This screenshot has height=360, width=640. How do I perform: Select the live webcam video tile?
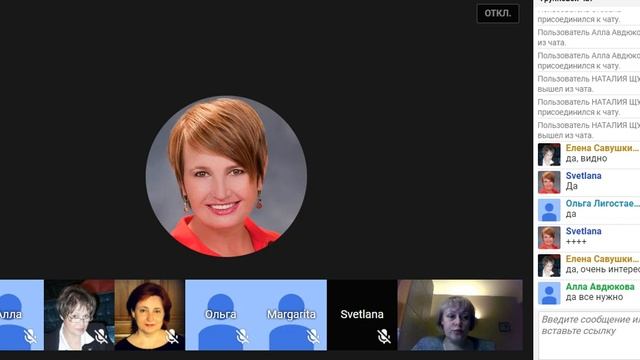tap(460, 315)
